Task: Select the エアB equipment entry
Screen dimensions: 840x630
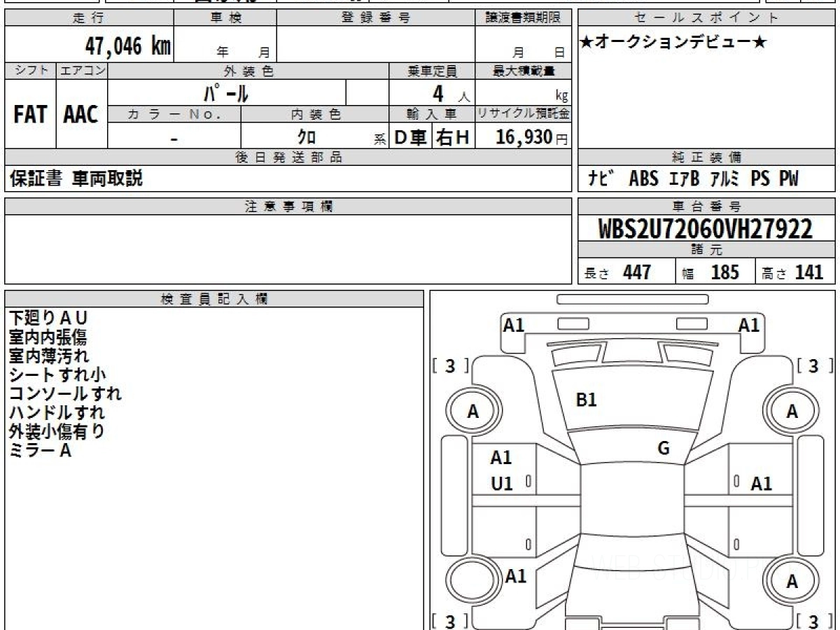Action: tap(684, 178)
